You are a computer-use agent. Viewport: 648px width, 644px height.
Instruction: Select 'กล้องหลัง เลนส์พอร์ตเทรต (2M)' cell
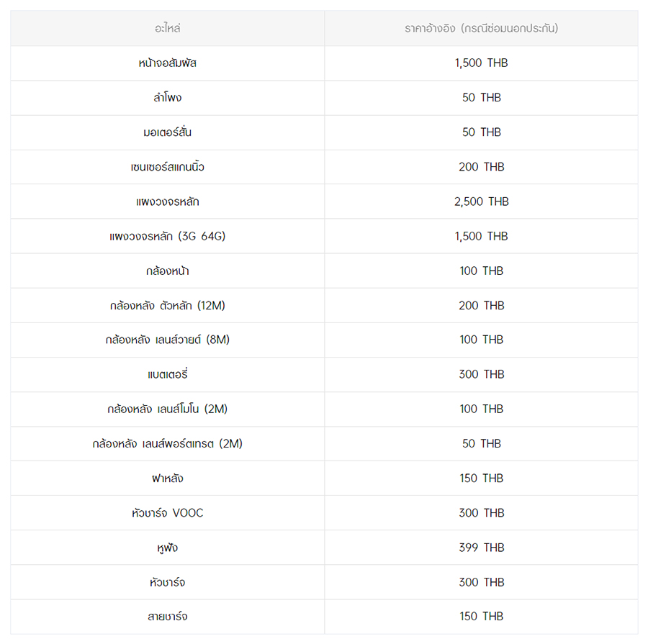pyautogui.click(x=167, y=443)
